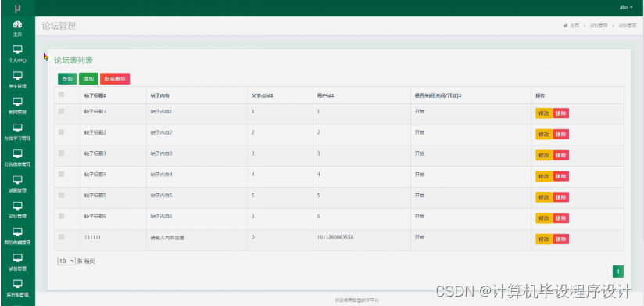Sort by 父节点id column header
Viewport: 644px width, 306px height.
tap(263, 95)
